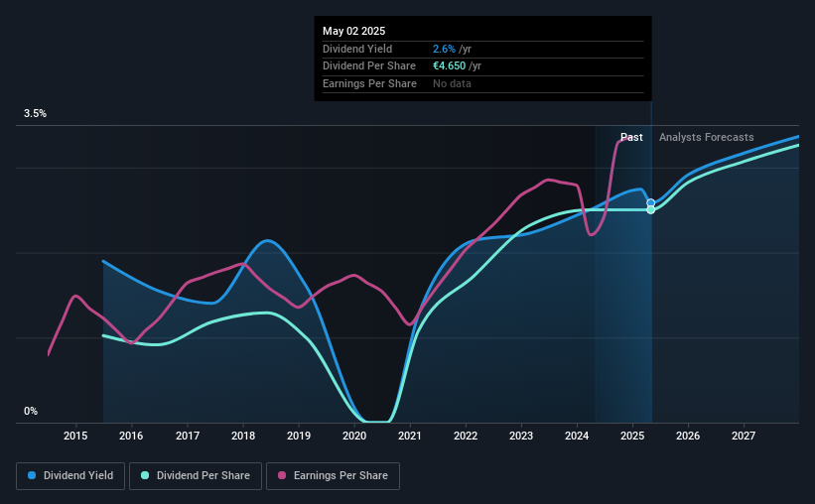Click the teal Dividend Per Share legend dot
Viewport: 815px width, 504px height.
coord(145,475)
